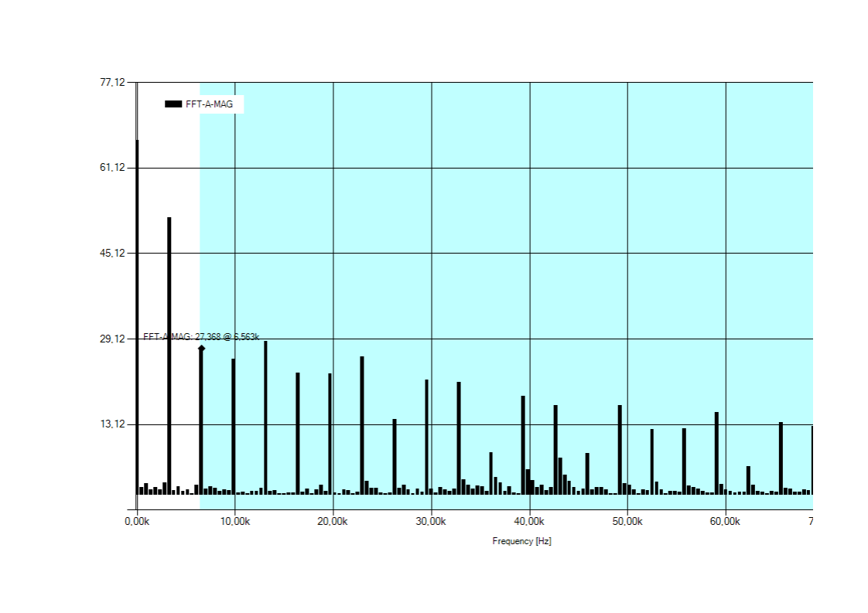Select the 20,00k x-axis tick label
This screenshot has width=868, height=613.
click(x=333, y=522)
